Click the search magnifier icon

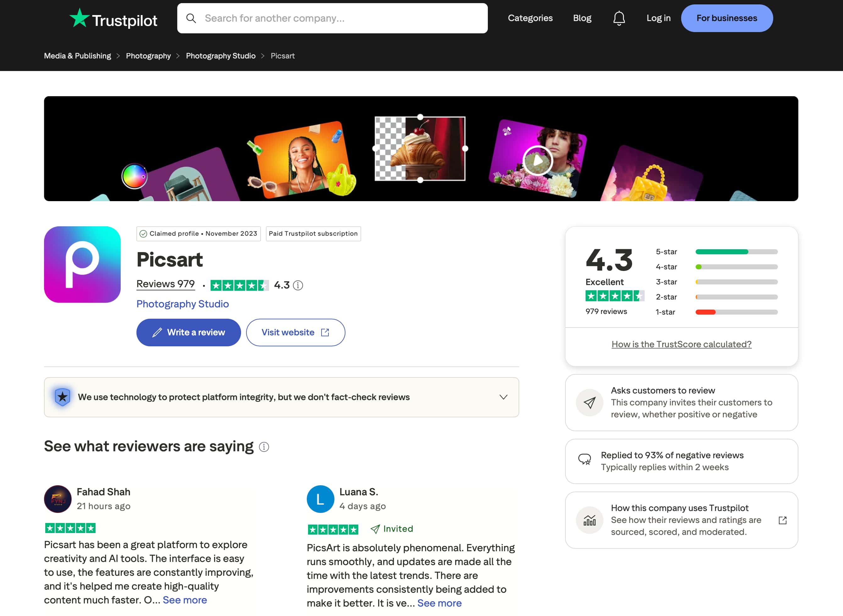191,18
